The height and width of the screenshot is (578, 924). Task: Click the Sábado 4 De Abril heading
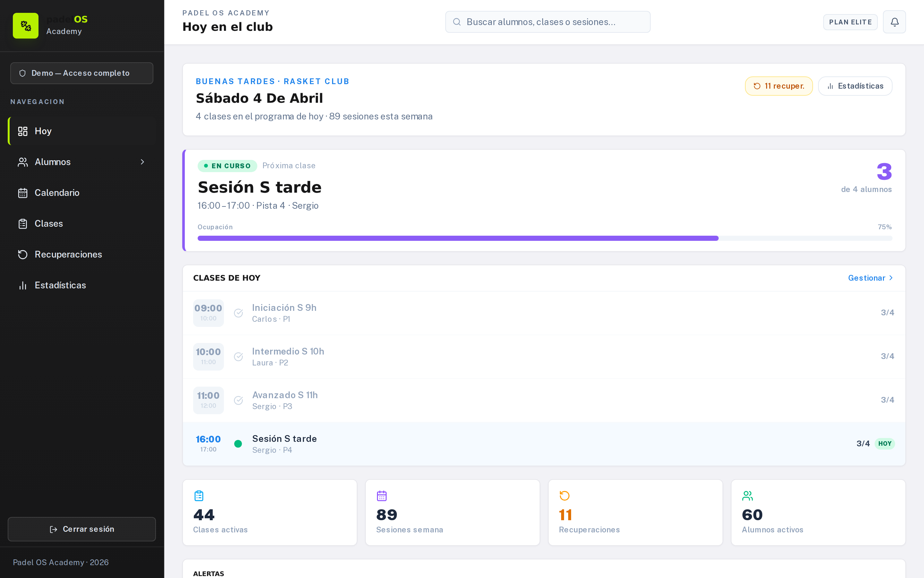(259, 98)
